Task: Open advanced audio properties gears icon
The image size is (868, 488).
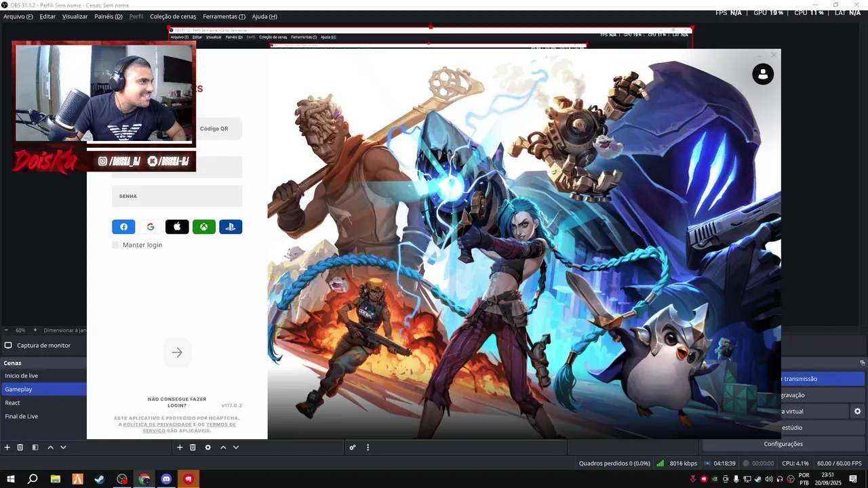Action: point(353,447)
